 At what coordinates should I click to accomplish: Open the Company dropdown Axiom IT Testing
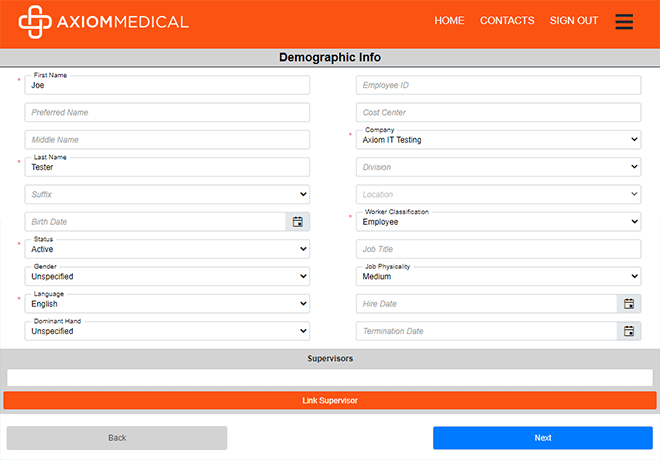[x=498, y=140]
